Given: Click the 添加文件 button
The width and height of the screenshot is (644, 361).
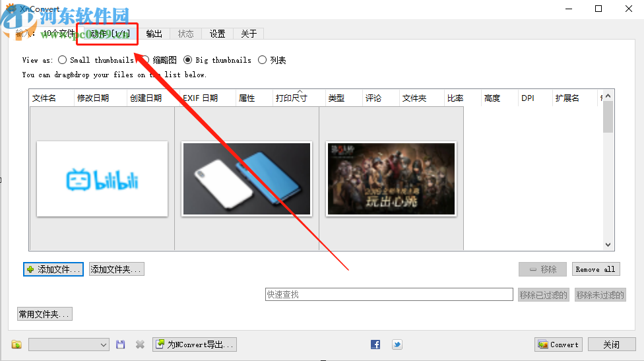Looking at the screenshot, I should tap(53, 269).
